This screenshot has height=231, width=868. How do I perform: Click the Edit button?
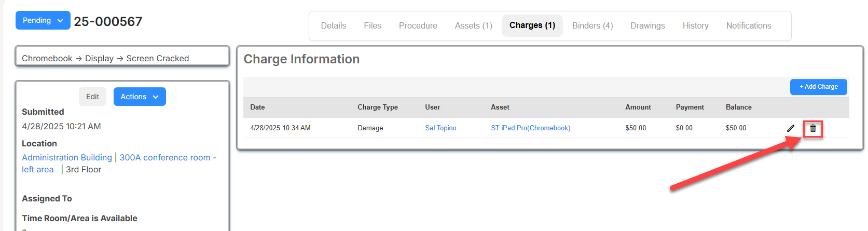(x=92, y=97)
